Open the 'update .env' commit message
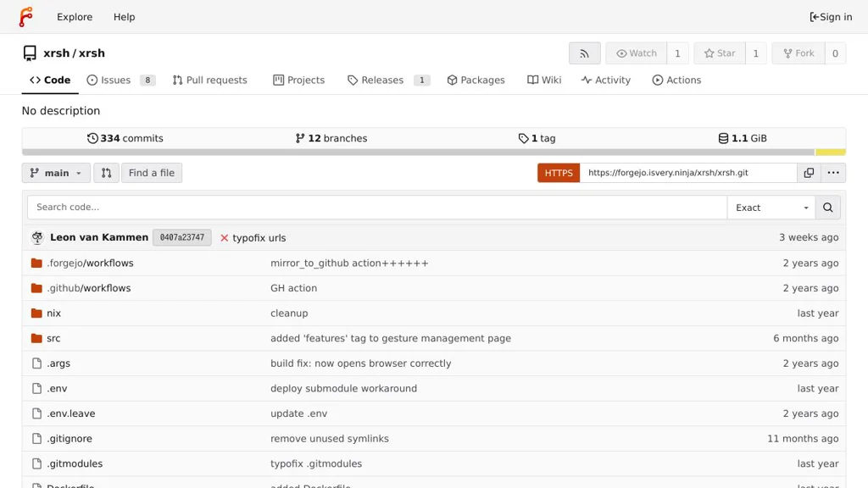Screen dimensions: 868x488 click(x=299, y=413)
